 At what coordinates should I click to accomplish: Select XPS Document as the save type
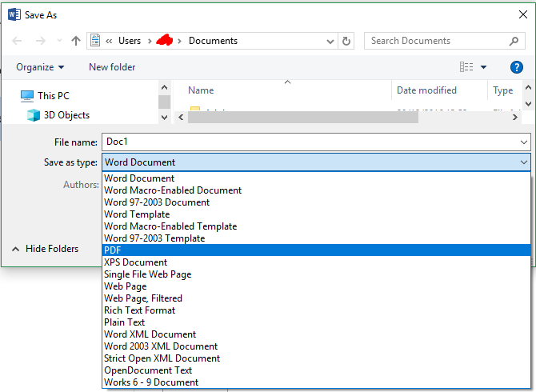point(317,262)
